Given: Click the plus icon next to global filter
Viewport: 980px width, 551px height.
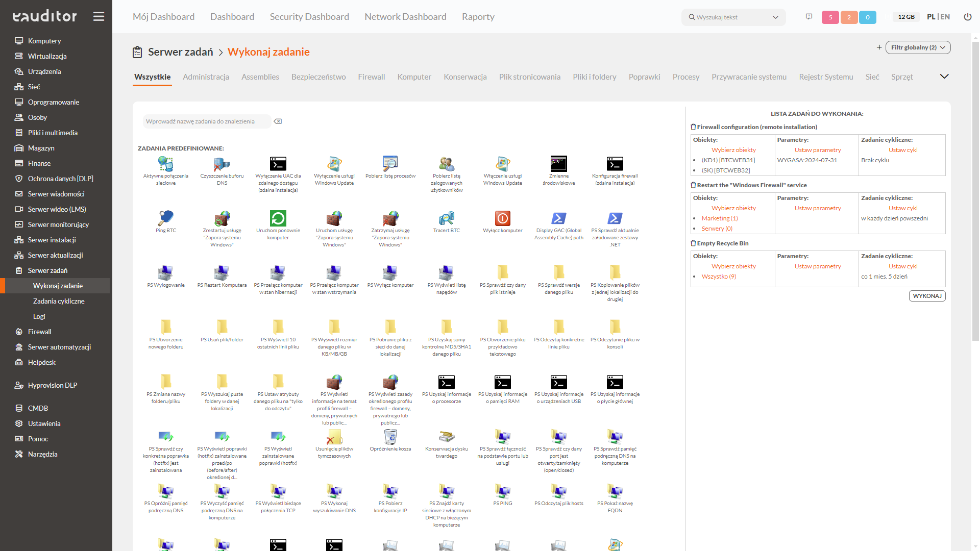Looking at the screenshot, I should click(x=879, y=47).
